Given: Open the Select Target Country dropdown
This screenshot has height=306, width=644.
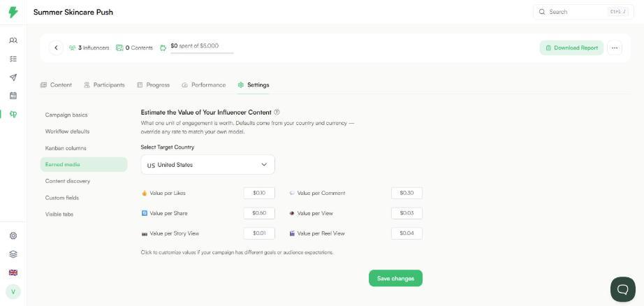Looking at the screenshot, I should 208,165.
